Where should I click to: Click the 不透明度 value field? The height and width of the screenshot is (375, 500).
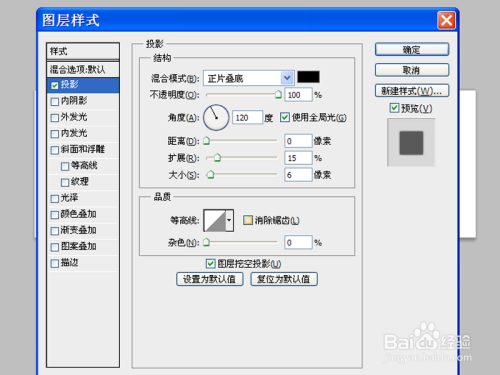tap(298, 95)
